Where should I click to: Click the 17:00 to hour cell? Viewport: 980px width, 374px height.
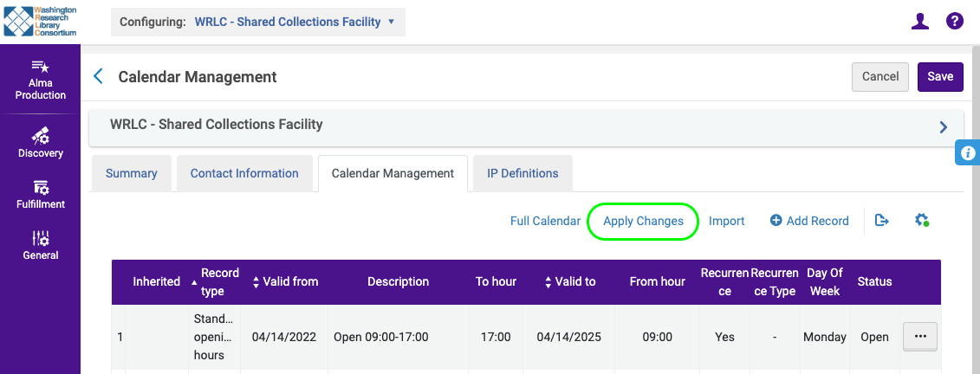(496, 337)
